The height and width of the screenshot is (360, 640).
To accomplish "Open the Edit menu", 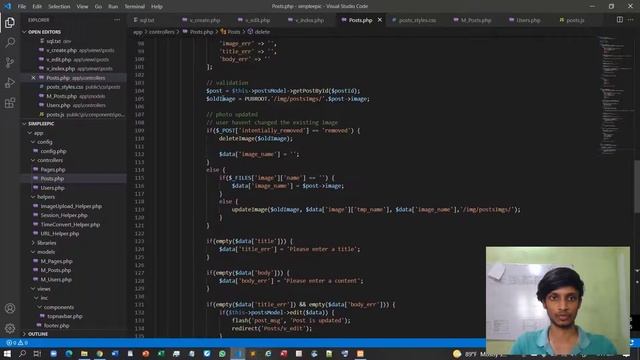I will click(37, 7).
